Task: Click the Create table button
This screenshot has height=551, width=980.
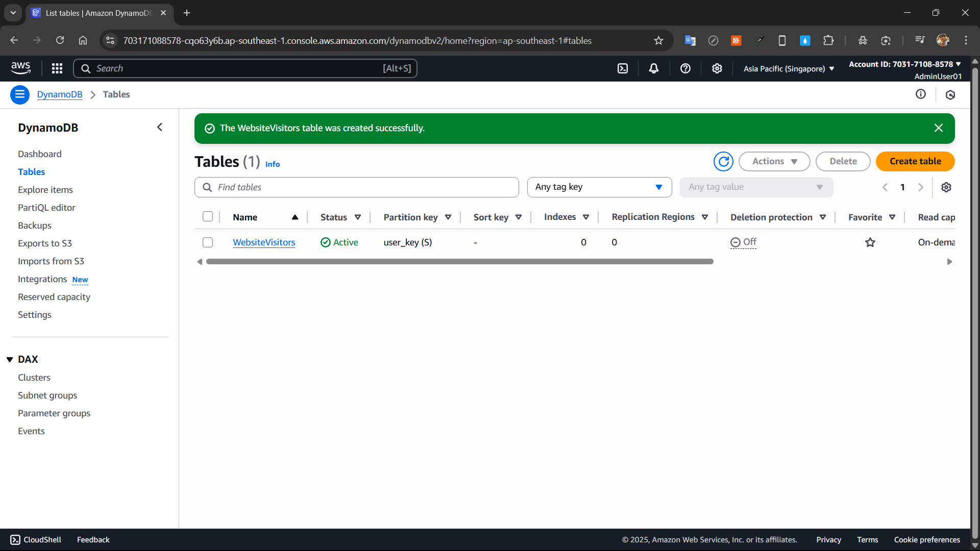Action: click(x=915, y=161)
